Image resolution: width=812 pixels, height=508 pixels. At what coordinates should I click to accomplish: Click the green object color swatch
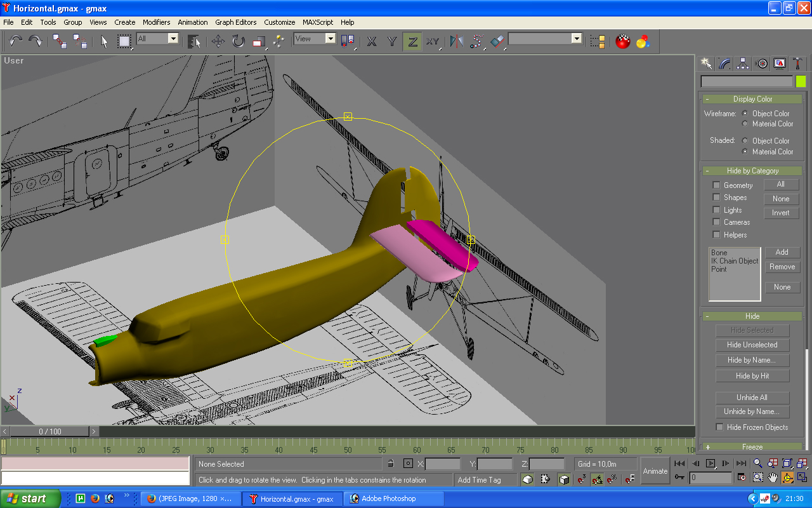801,81
